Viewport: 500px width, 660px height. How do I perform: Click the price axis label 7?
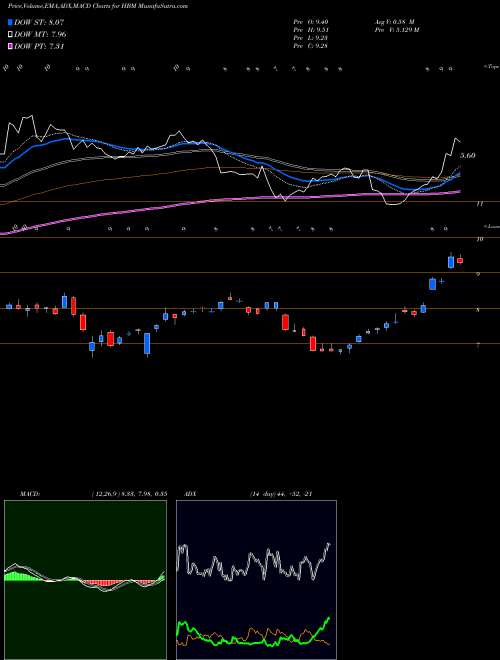478,345
